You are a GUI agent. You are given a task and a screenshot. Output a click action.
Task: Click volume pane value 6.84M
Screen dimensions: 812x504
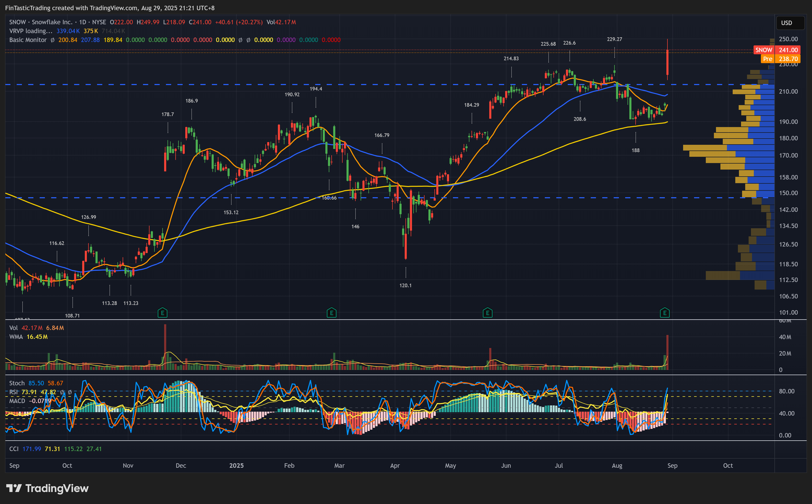(55, 328)
